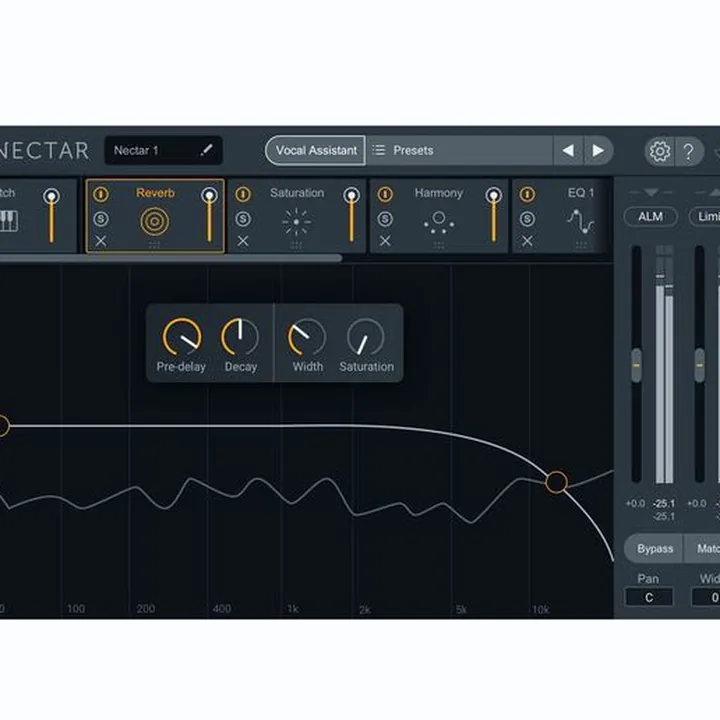Remove the Harmony module
Viewport: 720px width, 720px height.
pos(385,241)
